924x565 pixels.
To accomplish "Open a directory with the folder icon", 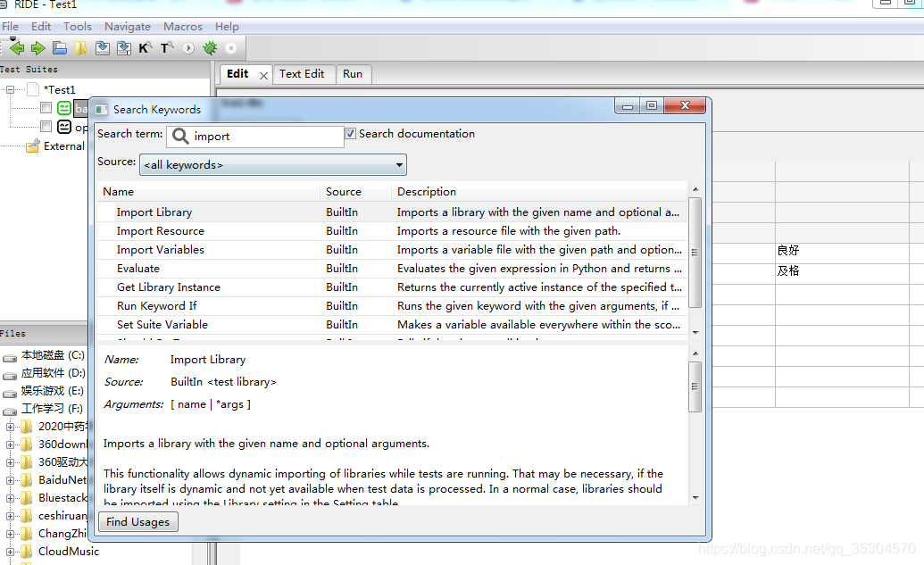I will 80,48.
